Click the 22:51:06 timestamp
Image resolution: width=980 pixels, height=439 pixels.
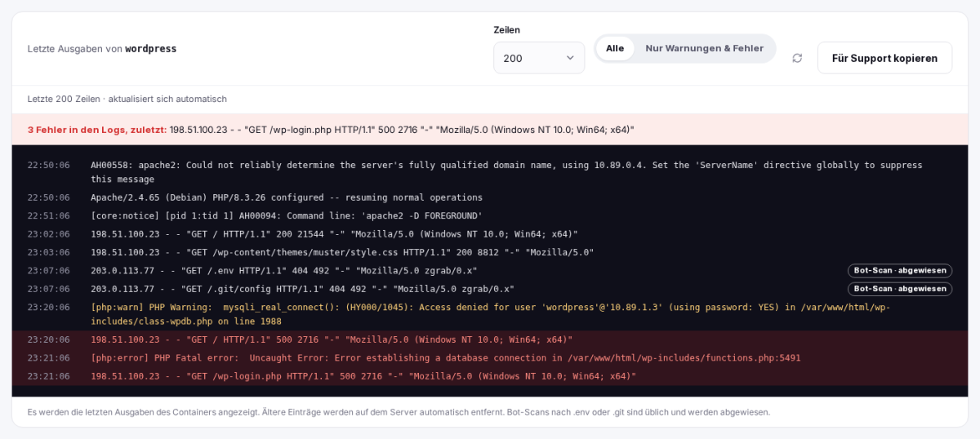49,215
